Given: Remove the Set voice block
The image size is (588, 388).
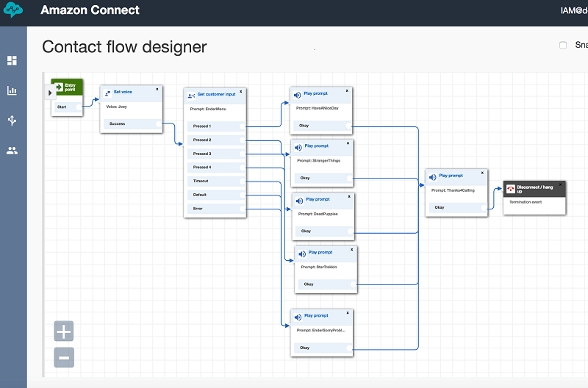Looking at the screenshot, I should 157,89.
